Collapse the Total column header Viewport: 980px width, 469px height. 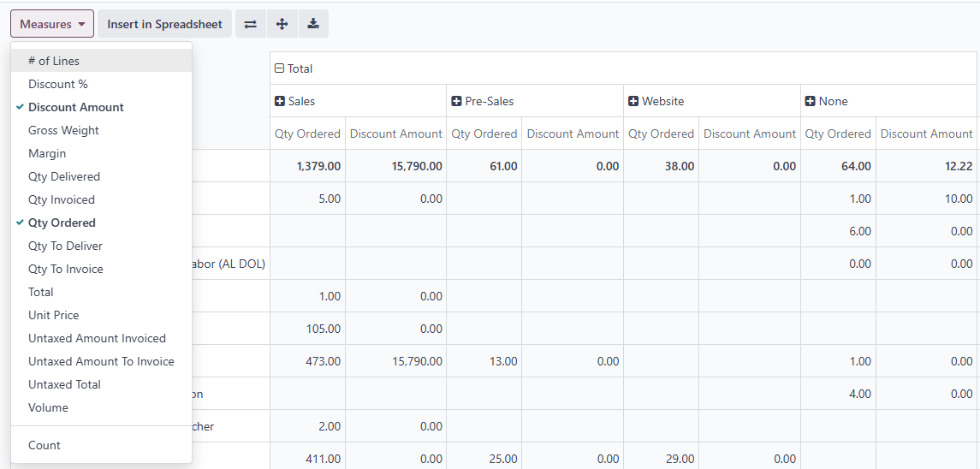[x=294, y=68]
